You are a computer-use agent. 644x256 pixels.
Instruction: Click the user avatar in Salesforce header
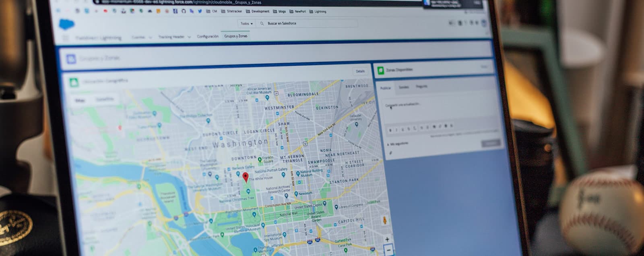(484, 23)
